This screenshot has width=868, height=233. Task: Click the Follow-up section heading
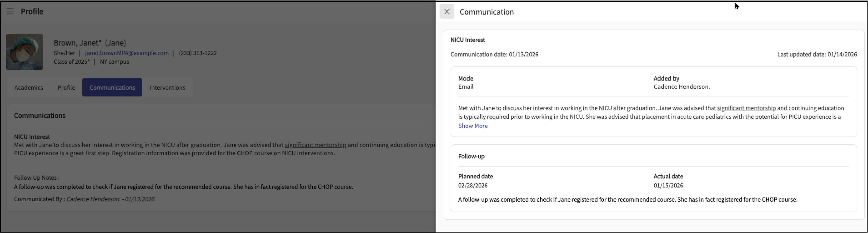tap(471, 157)
